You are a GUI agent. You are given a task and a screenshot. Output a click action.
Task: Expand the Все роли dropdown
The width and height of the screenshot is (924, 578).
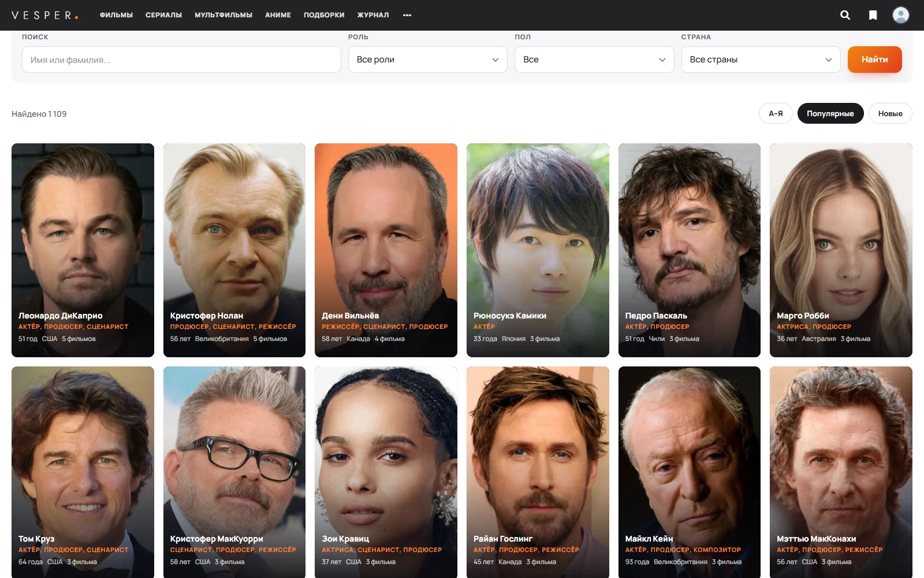[x=428, y=60]
